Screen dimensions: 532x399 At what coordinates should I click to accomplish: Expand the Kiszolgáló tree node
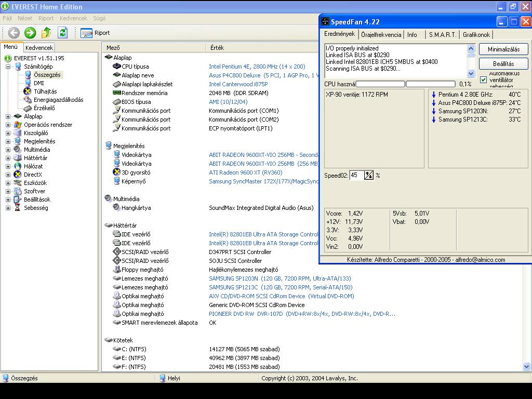(8, 133)
